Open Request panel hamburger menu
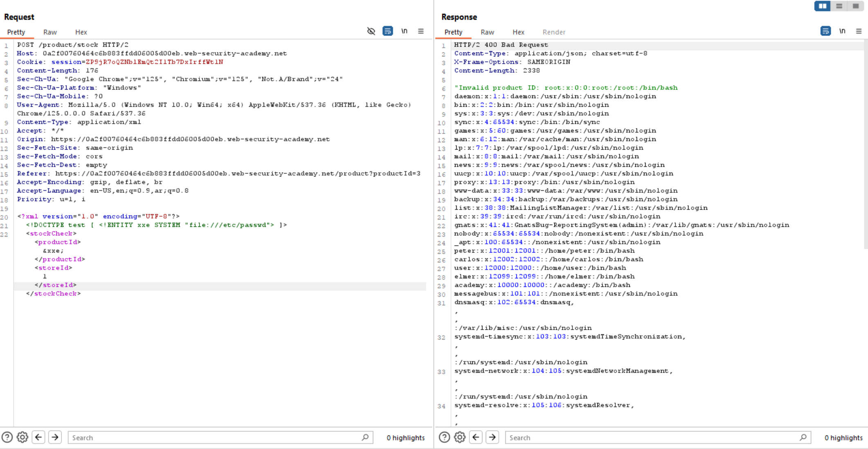Viewport: 868px width, 449px height. click(x=421, y=31)
